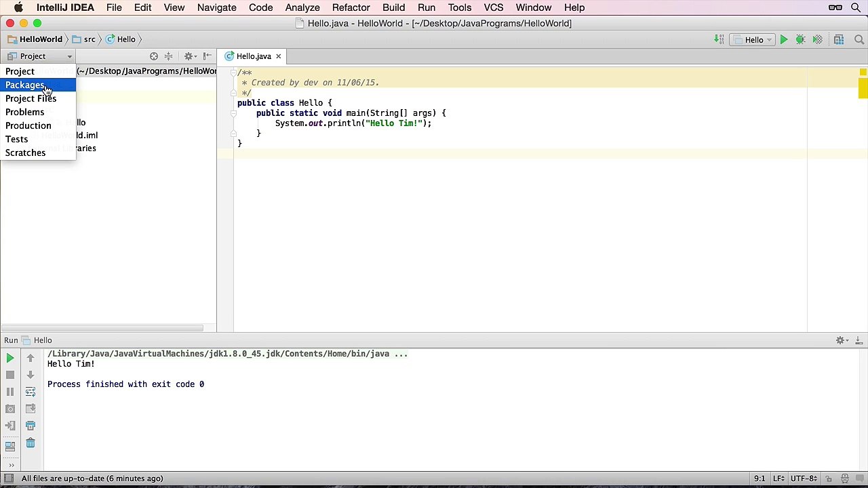Run with coverage from the main toolbar
868x488 pixels.
(x=817, y=40)
